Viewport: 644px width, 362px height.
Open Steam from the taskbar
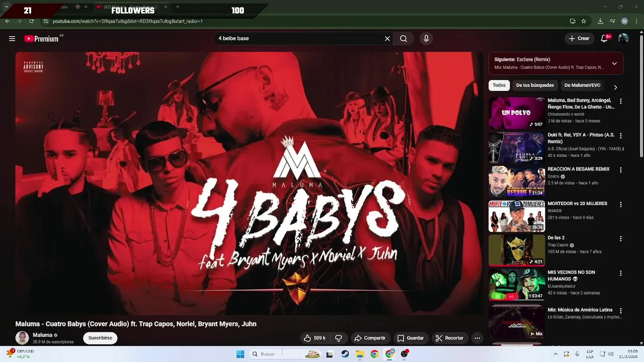point(345,354)
